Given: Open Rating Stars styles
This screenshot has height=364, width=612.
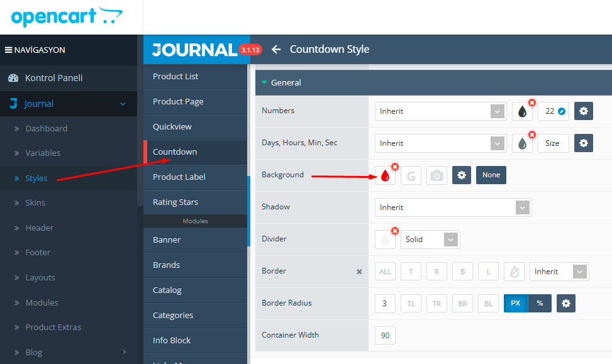Looking at the screenshot, I should [x=195, y=202].
